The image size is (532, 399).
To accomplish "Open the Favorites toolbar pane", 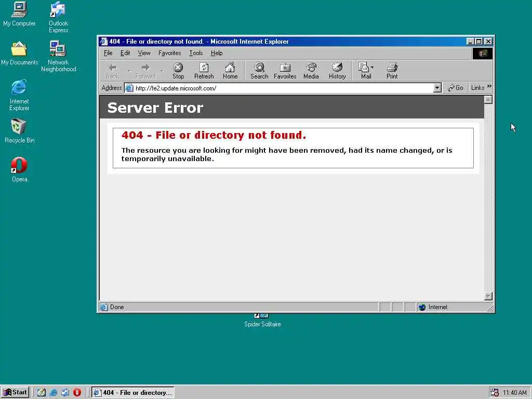I will 285,71.
